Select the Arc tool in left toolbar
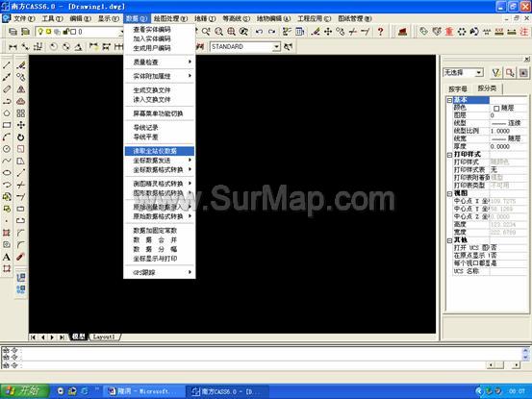Screen dimensions: 532x399 [7, 137]
